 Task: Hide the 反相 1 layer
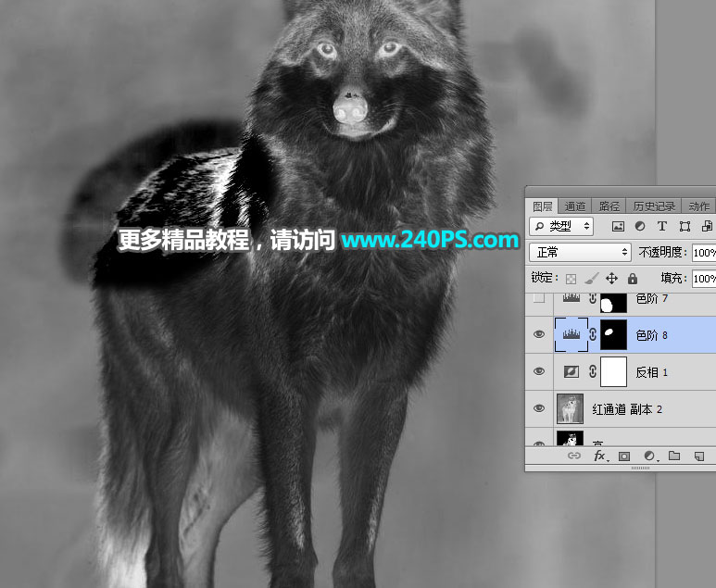[x=539, y=371]
